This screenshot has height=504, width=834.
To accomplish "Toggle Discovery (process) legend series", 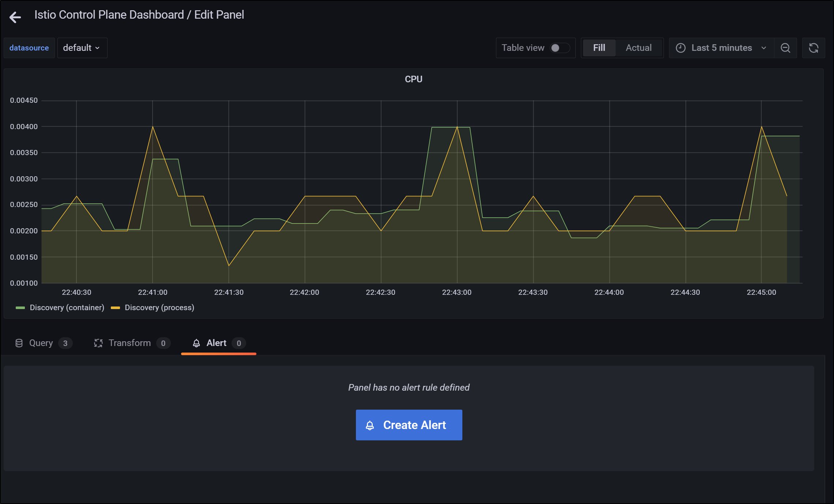I will (x=159, y=308).
